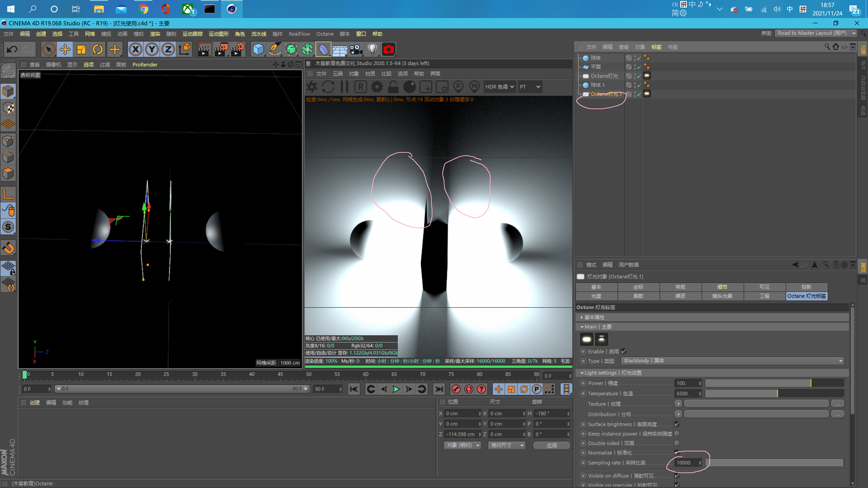Viewport: 868px width, 488px height.
Task: Toggle X axis lock
Action: click(x=135, y=49)
